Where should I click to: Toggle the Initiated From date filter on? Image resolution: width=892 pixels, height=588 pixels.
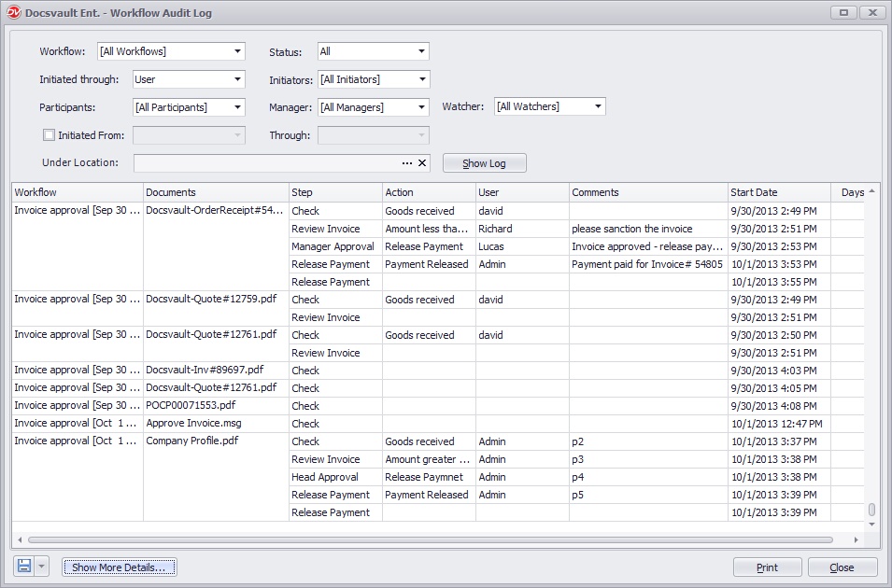tap(47, 135)
